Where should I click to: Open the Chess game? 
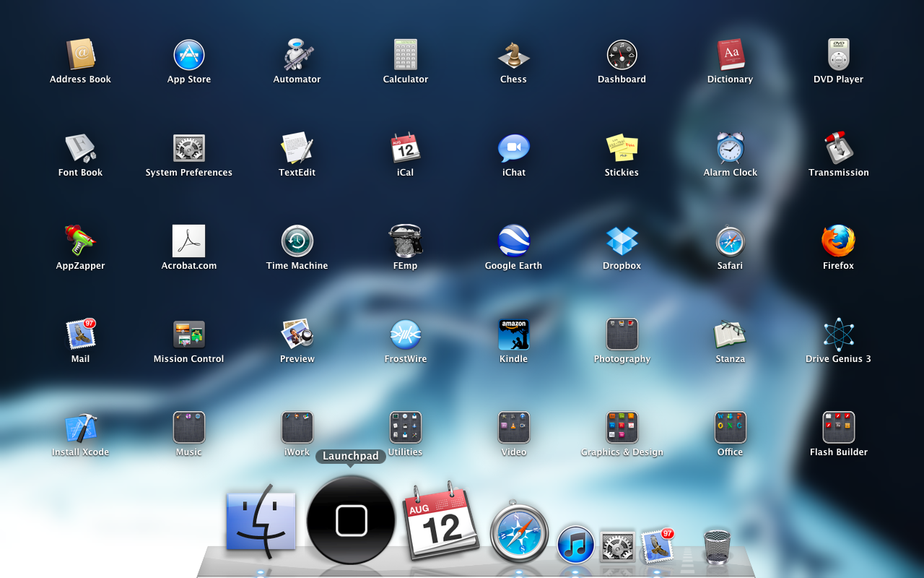[514, 55]
